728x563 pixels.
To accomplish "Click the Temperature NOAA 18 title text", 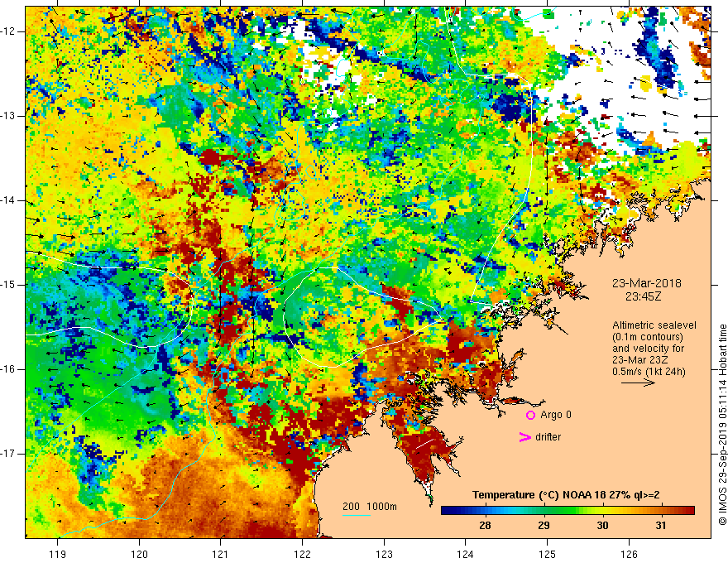I will point(566,495).
